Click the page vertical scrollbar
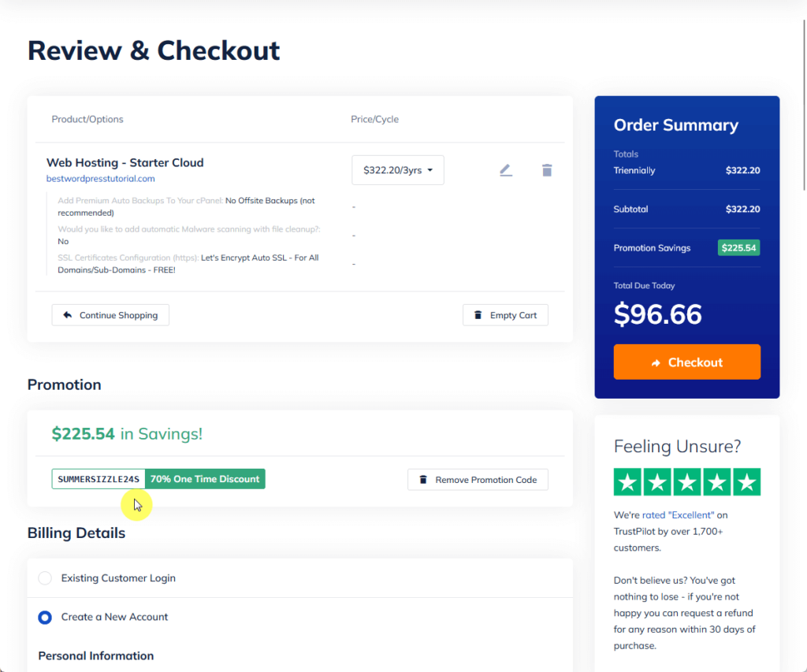This screenshot has width=807, height=672. 804,106
